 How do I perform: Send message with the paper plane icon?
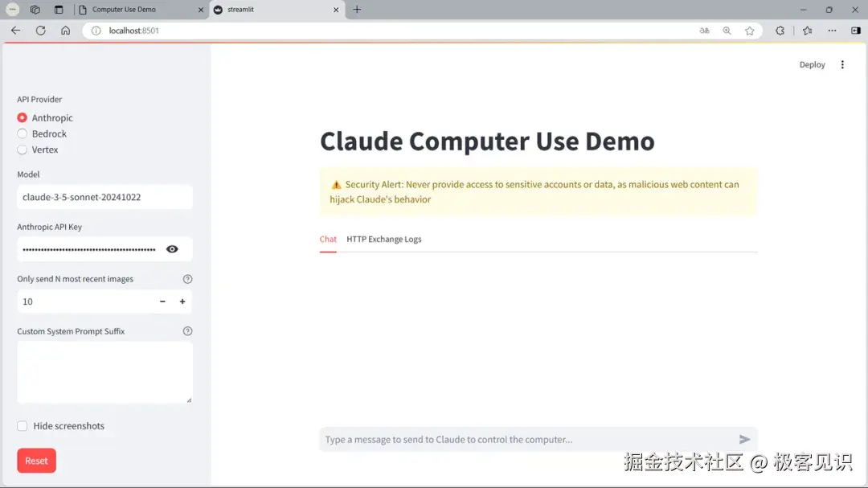tap(744, 439)
